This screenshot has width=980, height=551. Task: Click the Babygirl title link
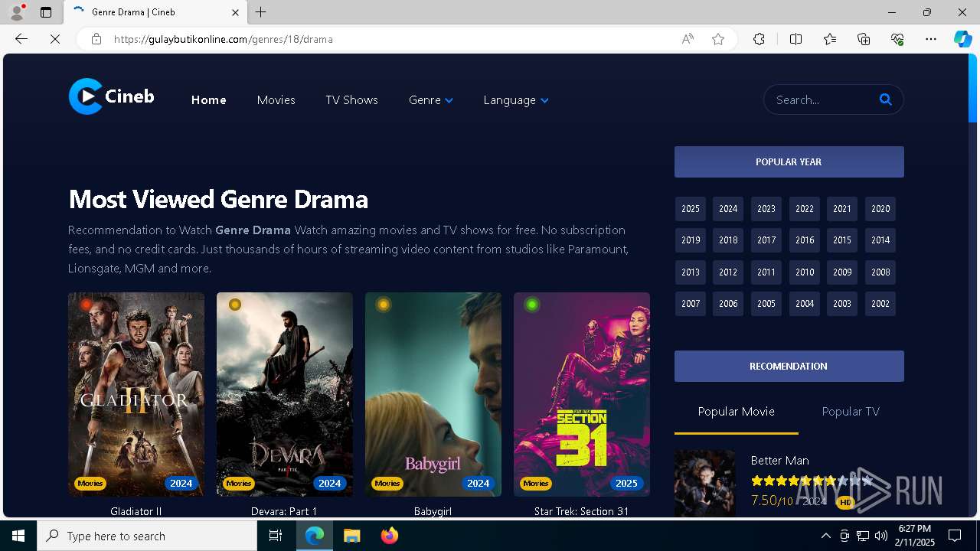[x=433, y=511]
